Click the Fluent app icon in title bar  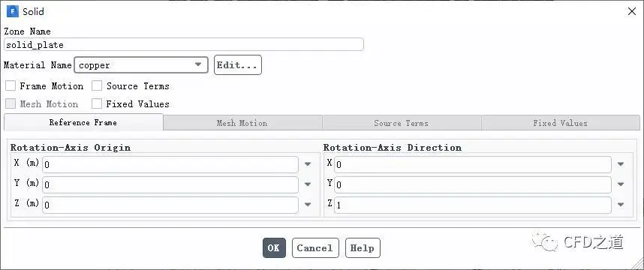pyautogui.click(x=13, y=11)
